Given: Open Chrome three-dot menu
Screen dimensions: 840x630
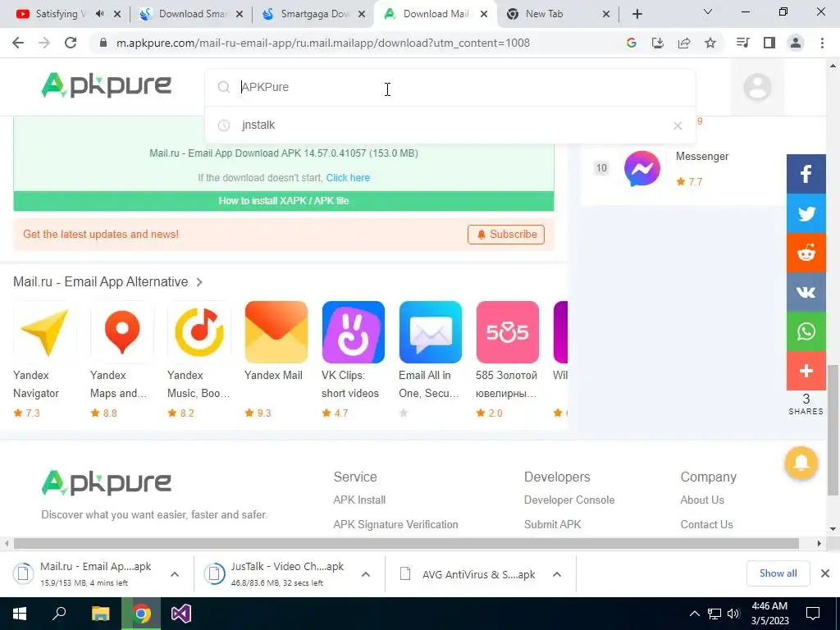Looking at the screenshot, I should pos(822,43).
